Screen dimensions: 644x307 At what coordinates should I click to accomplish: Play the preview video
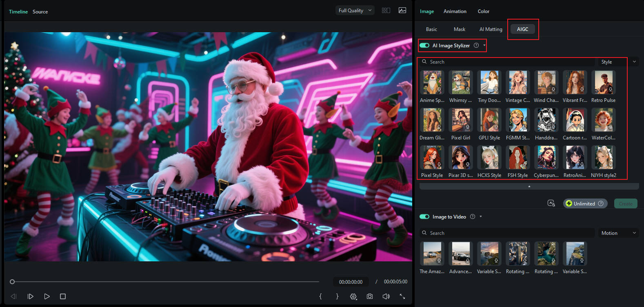pos(47,296)
